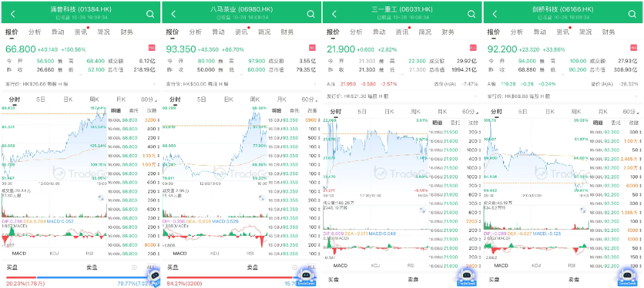Tap the info icon in 滴普科技 order book
Screen dimensions: 644x288
point(134,267)
